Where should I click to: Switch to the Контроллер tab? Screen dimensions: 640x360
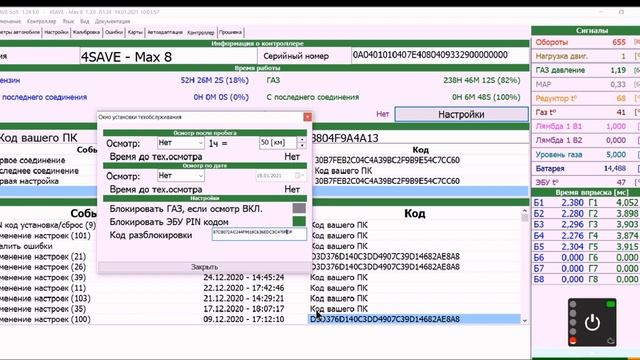click(201, 32)
